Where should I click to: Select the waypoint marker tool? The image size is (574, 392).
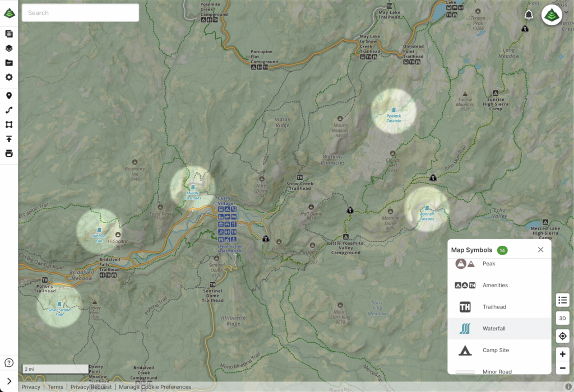(8, 95)
